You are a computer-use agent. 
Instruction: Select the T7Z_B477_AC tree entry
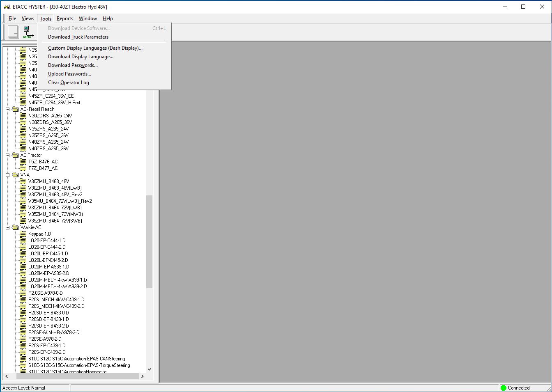click(43, 168)
